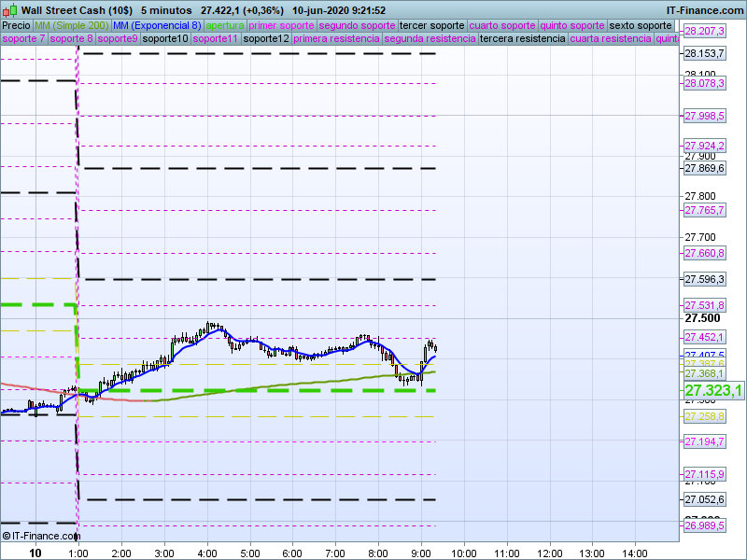Select the MM (Exponencial 8) label
Image resolution: width=747 pixels, height=560 pixels.
coord(150,25)
